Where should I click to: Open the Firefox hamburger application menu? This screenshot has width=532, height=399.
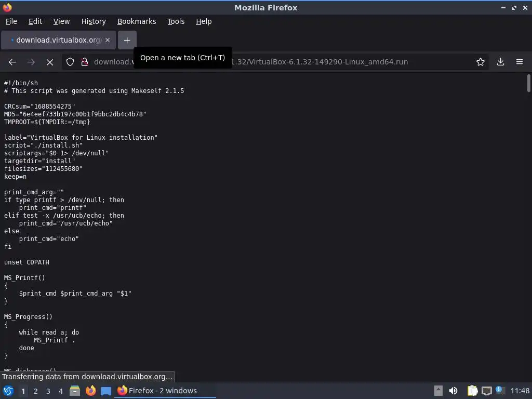[x=519, y=62]
